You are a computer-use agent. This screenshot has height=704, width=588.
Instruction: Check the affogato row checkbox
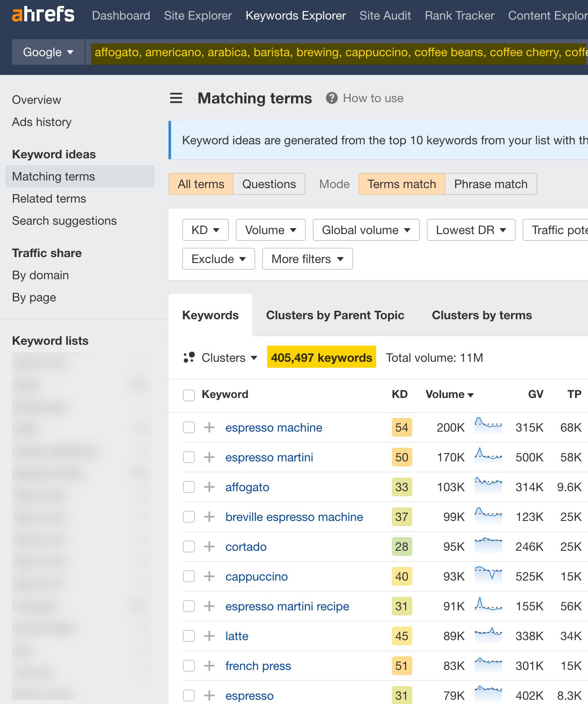tap(189, 487)
